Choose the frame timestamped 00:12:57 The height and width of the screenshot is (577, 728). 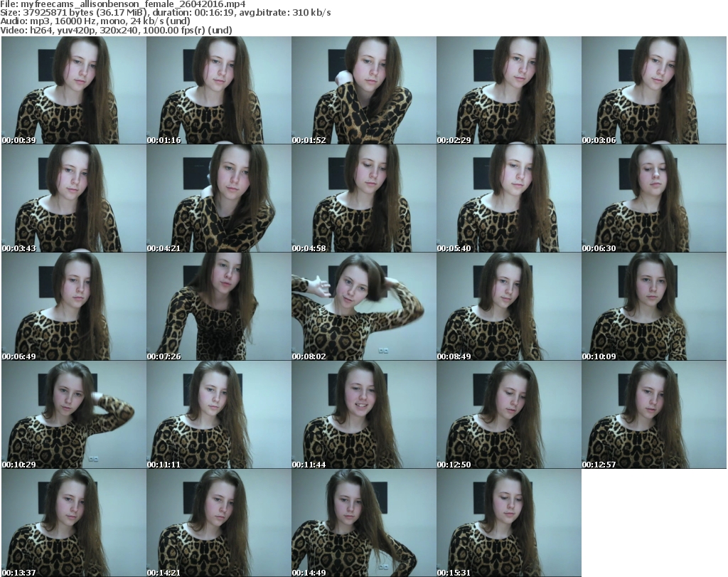[x=654, y=415]
